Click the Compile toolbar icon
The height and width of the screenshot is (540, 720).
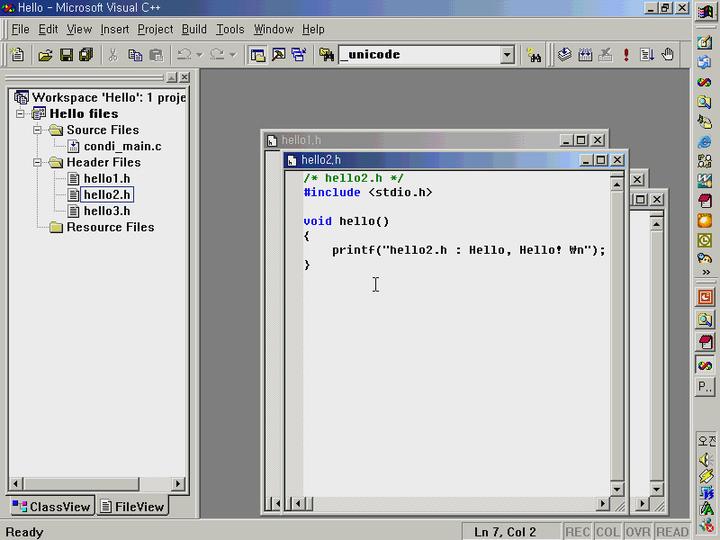[564, 55]
